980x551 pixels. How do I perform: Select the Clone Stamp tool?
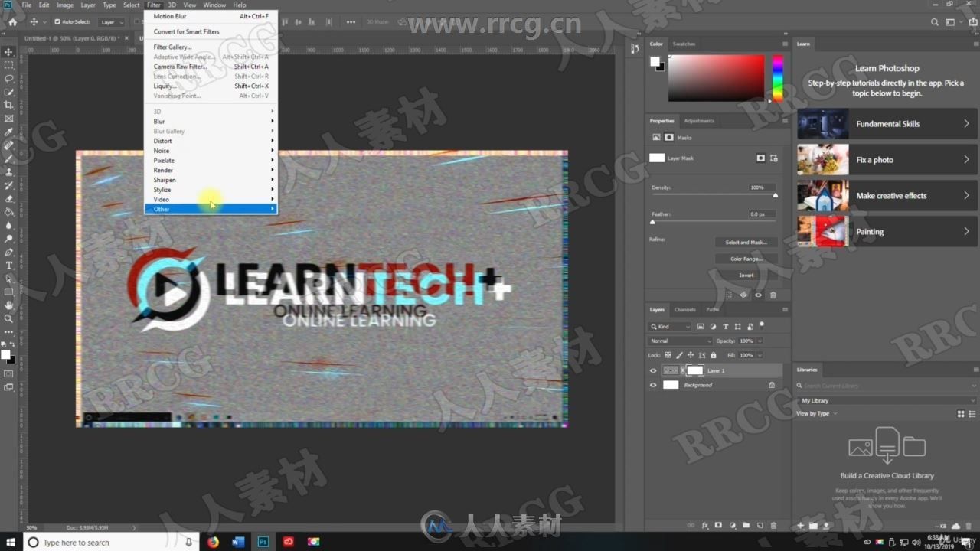[x=9, y=171]
